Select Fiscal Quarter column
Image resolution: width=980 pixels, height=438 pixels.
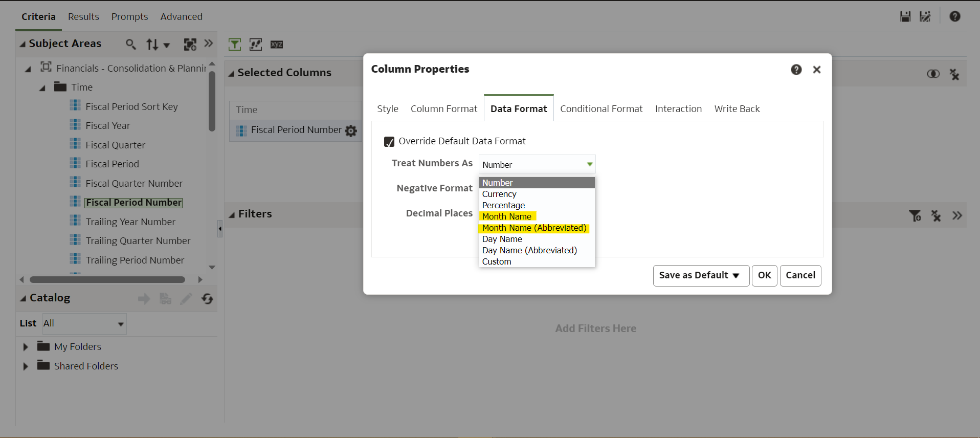116,145
